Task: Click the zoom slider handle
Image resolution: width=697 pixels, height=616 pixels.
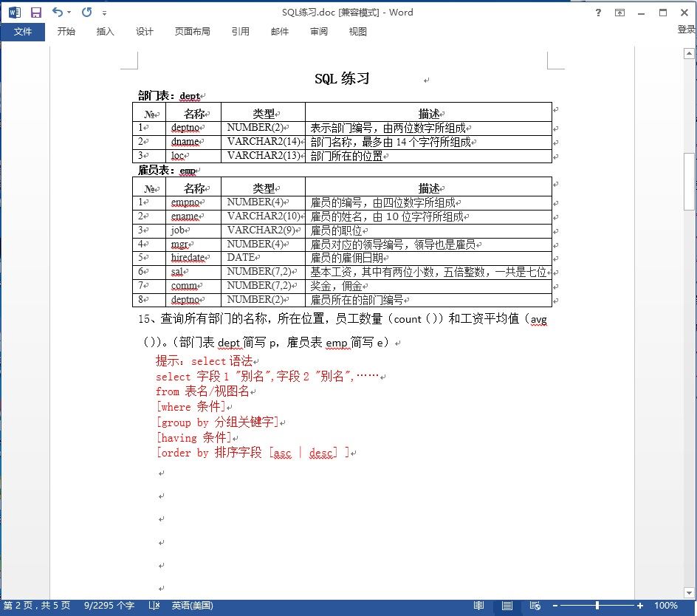Action: pyautogui.click(x=597, y=606)
